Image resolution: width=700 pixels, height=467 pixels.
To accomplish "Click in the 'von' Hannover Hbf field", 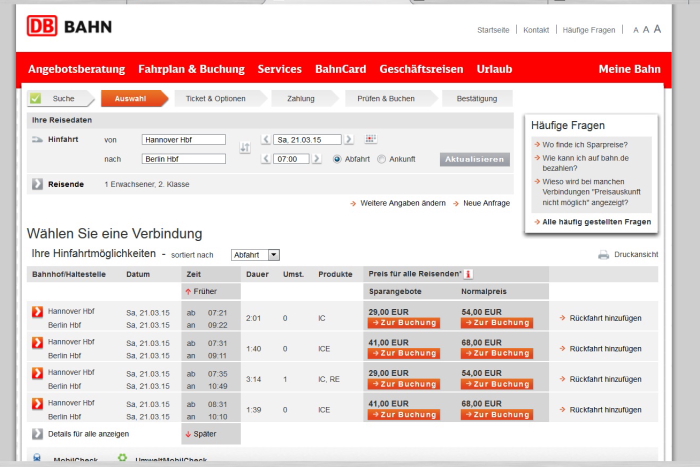I will (183, 139).
